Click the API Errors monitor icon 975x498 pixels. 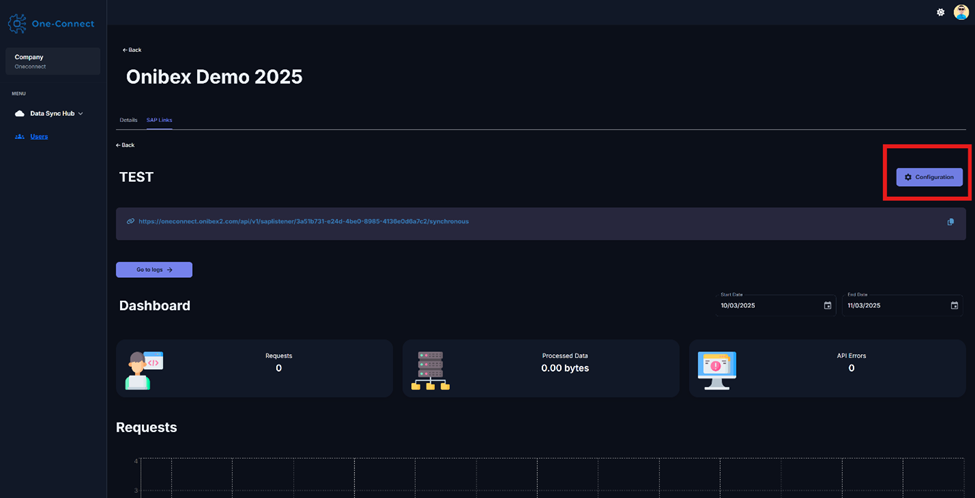(x=716, y=369)
